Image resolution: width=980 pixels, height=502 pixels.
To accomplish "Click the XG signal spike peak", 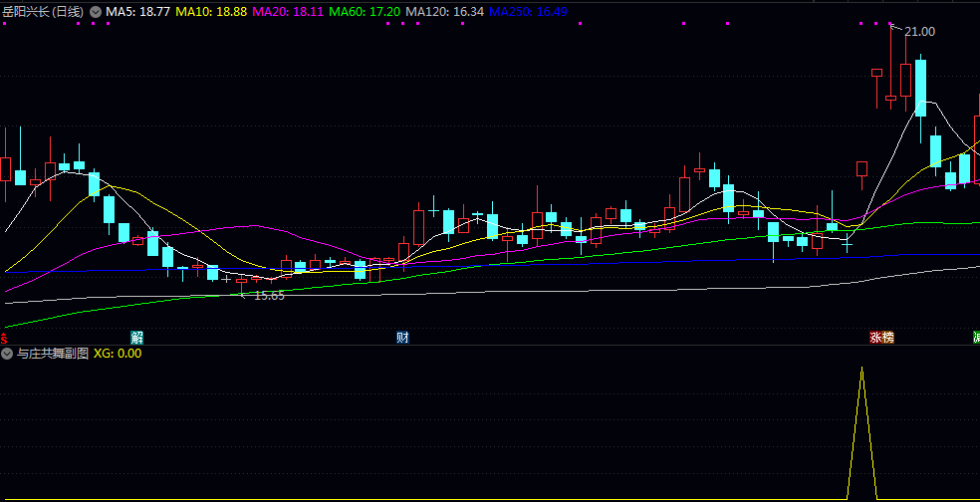I will 861,369.
